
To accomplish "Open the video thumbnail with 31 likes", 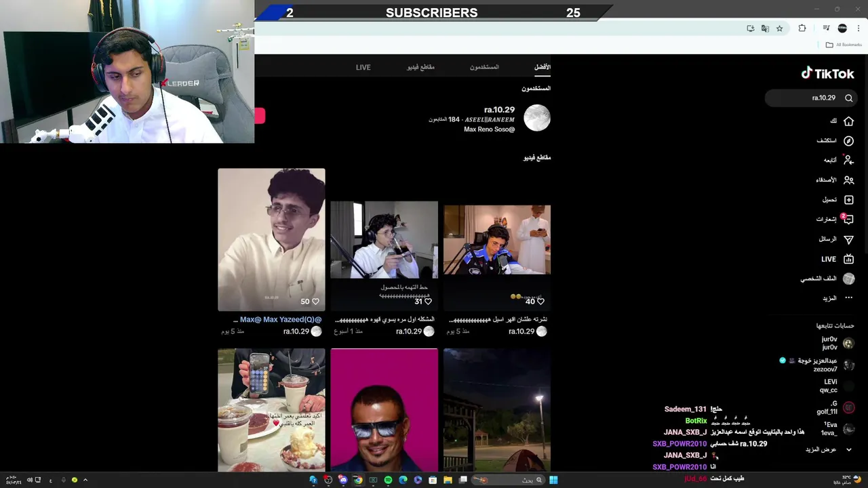I will [384, 239].
